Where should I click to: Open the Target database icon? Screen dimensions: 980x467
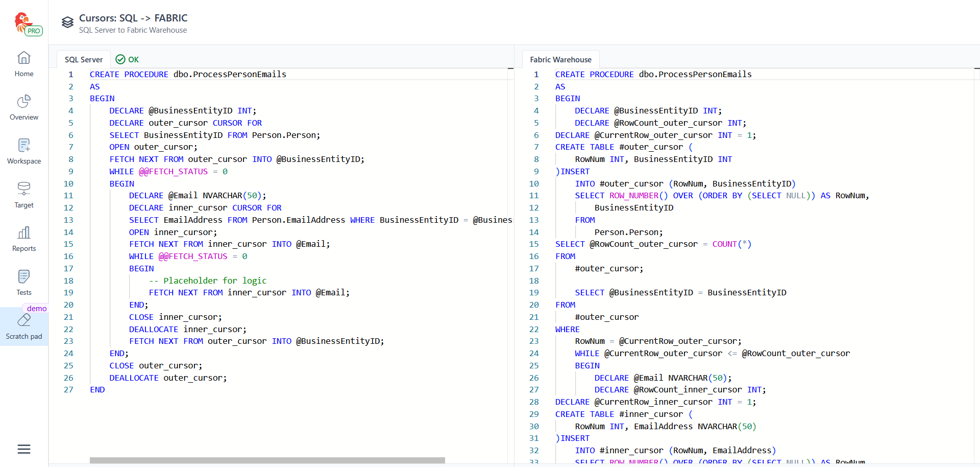pyautogui.click(x=24, y=189)
